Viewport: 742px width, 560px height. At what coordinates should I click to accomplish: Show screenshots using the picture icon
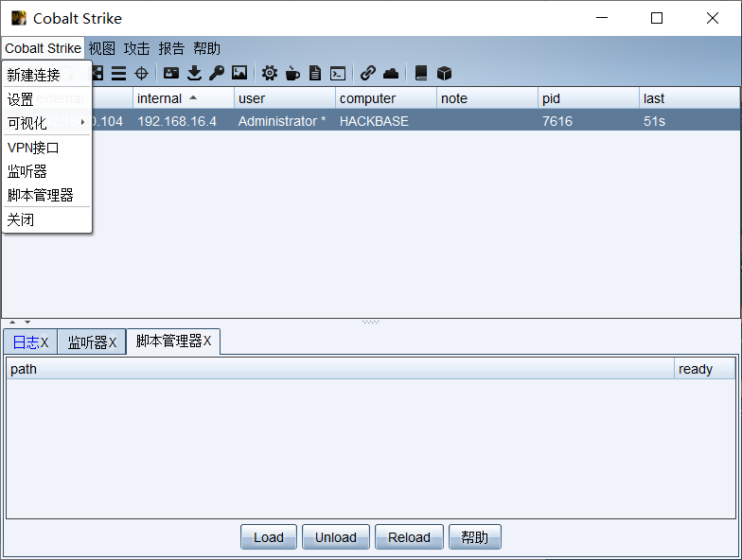(x=239, y=73)
